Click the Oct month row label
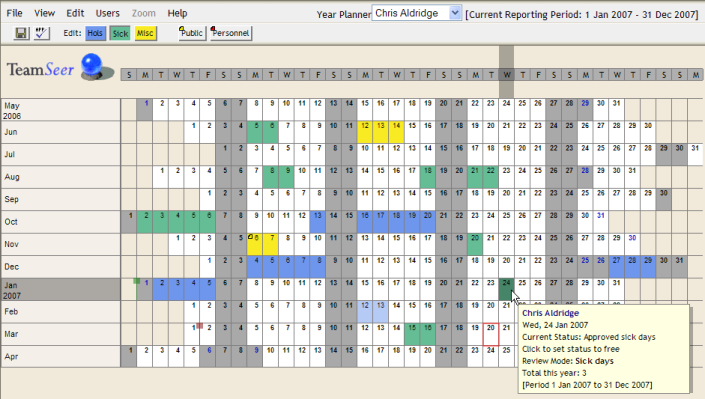The width and height of the screenshot is (705, 399). tap(61, 222)
